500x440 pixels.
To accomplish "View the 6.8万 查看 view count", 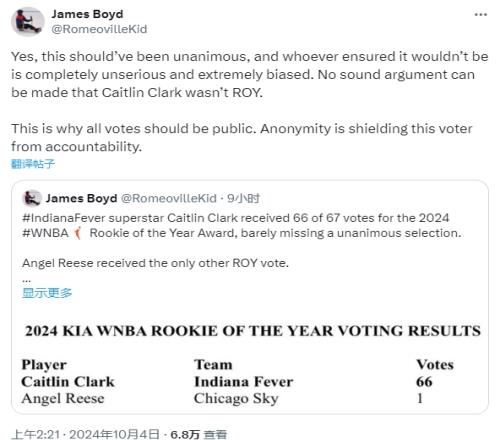I will pos(199,434).
